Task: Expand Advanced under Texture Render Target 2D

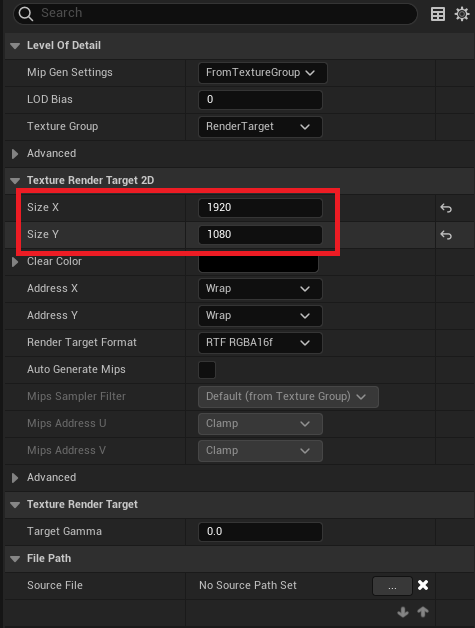Action: (15, 478)
